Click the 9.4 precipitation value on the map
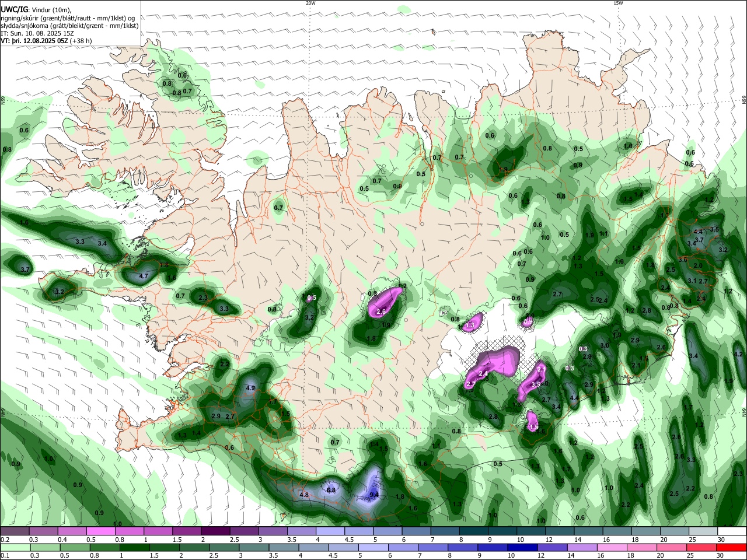 coord(374,495)
